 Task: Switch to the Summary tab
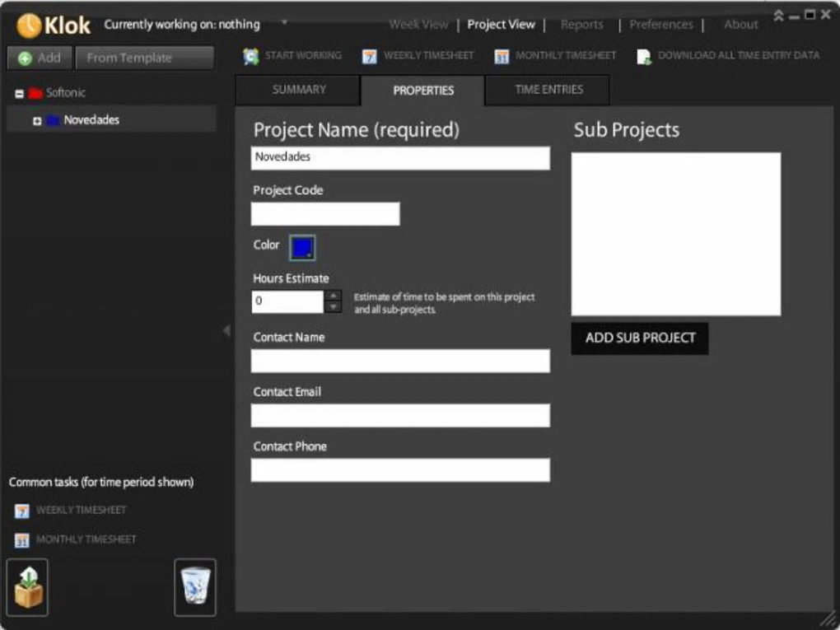tap(298, 90)
